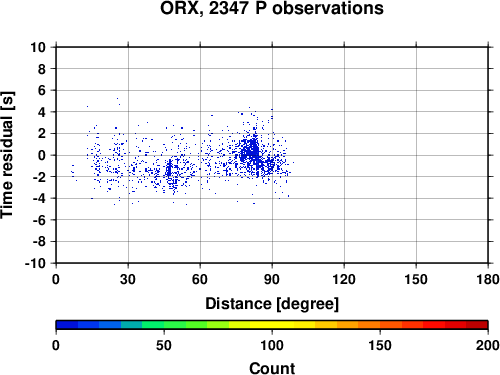Click the y-axis tick label '-8'
This screenshot has width=500, height=375.
pos(39,242)
